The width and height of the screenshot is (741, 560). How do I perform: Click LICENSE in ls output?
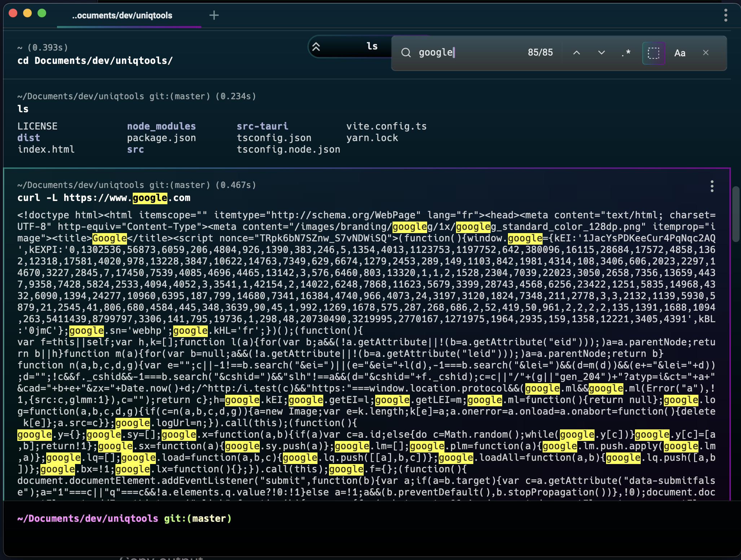tap(37, 126)
